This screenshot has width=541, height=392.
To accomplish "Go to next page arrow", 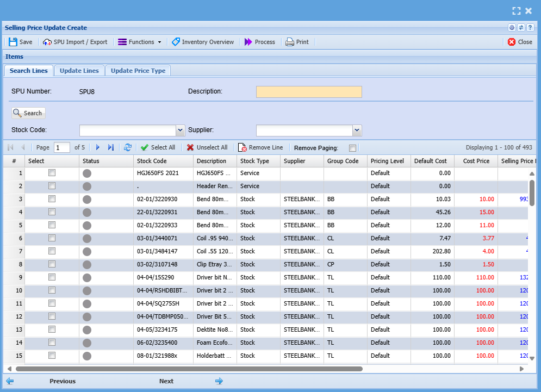I will 98,147.
